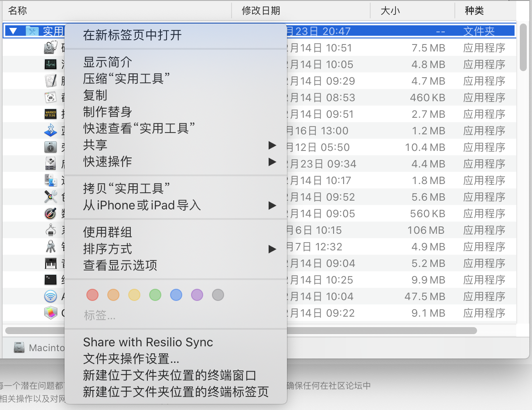
Task: Apply the red color tag
Action: [92, 295]
